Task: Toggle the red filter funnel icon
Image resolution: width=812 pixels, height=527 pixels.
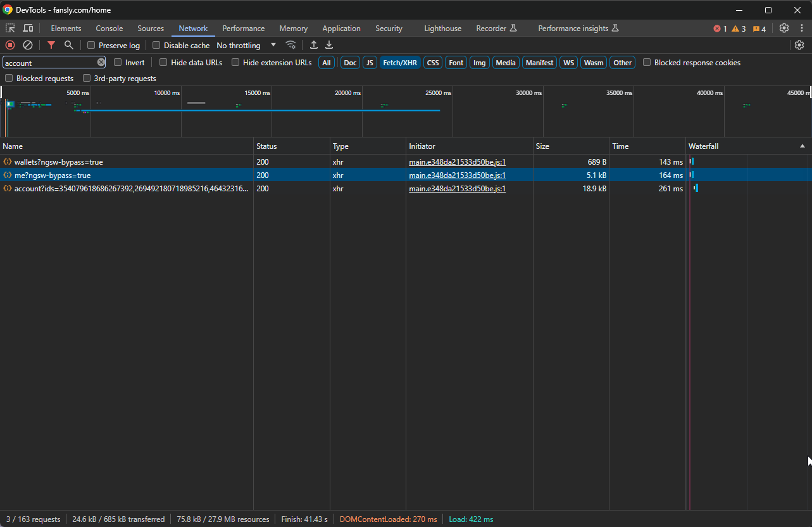Action: [51, 45]
